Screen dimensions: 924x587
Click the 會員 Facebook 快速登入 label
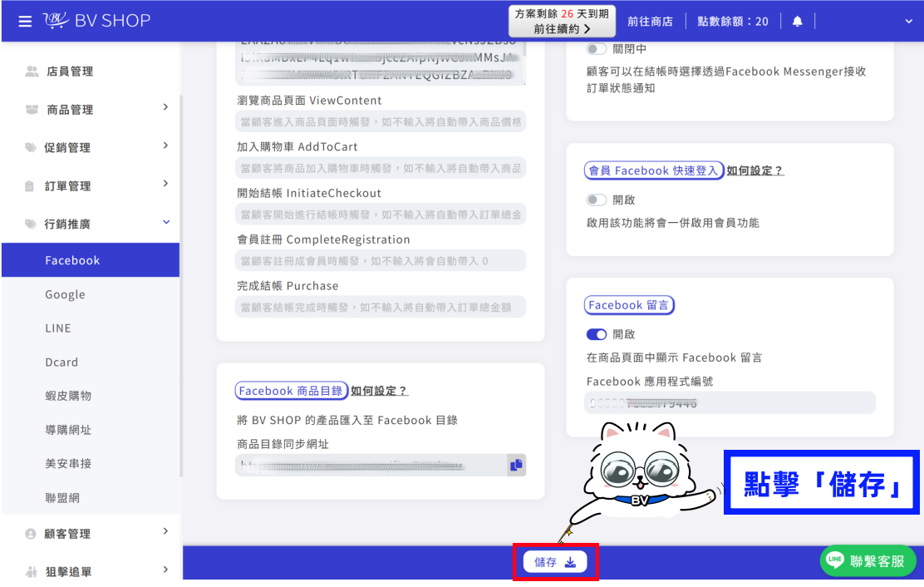point(653,170)
